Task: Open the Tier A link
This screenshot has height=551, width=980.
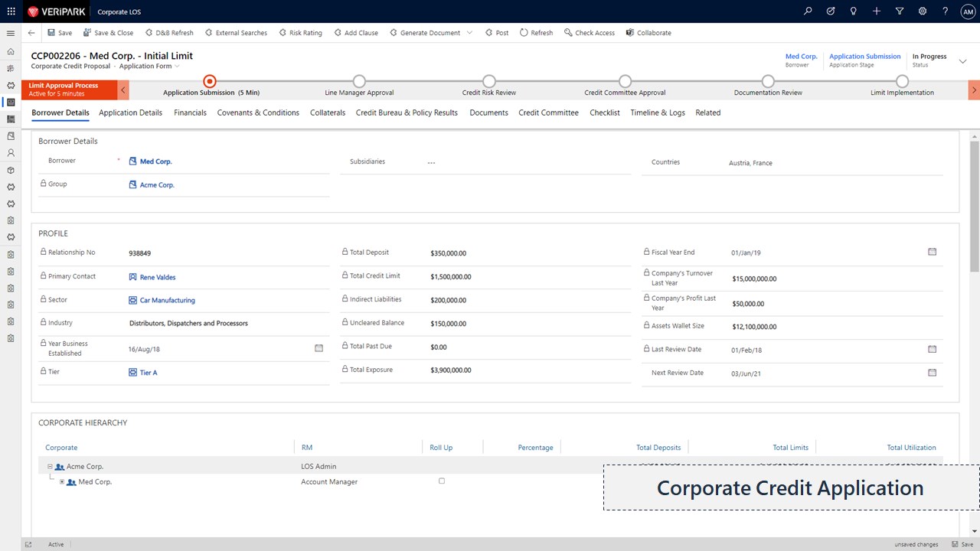Action: coord(149,373)
